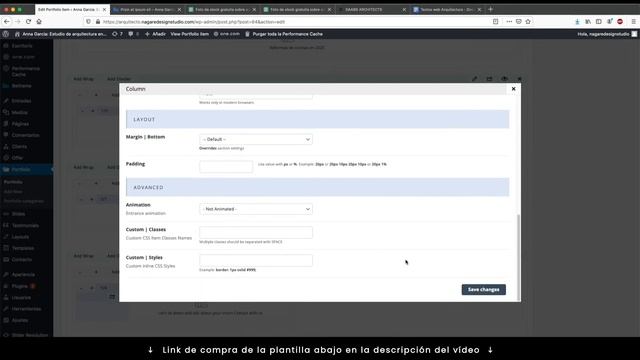Open a new browser tab
The height and width of the screenshot is (360, 640).
pos(491,9)
